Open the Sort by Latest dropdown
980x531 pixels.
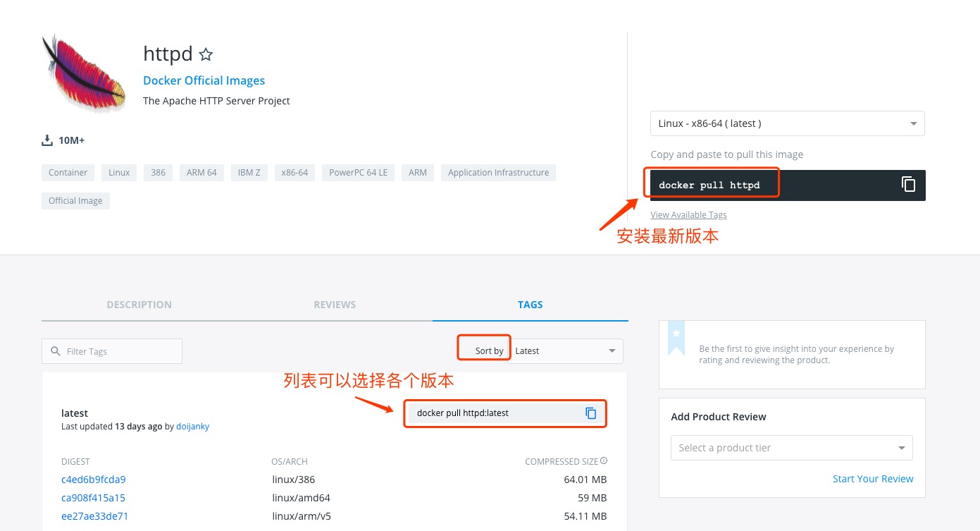[566, 350]
